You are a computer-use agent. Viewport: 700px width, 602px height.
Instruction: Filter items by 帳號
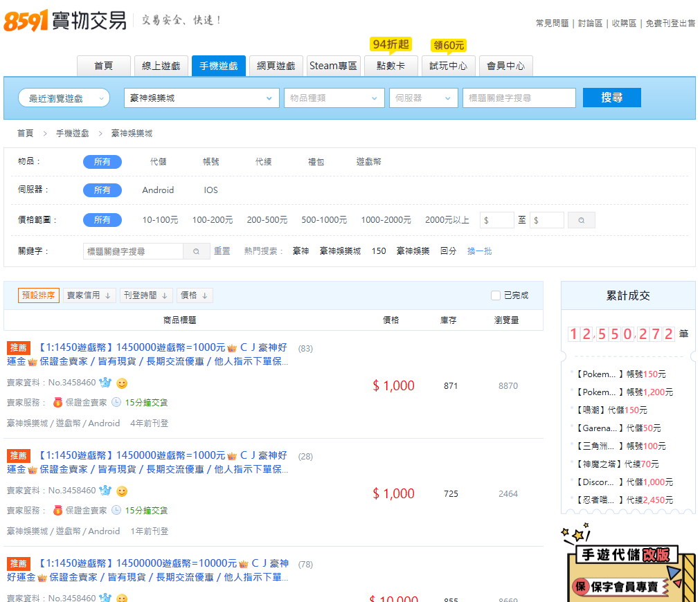click(210, 161)
